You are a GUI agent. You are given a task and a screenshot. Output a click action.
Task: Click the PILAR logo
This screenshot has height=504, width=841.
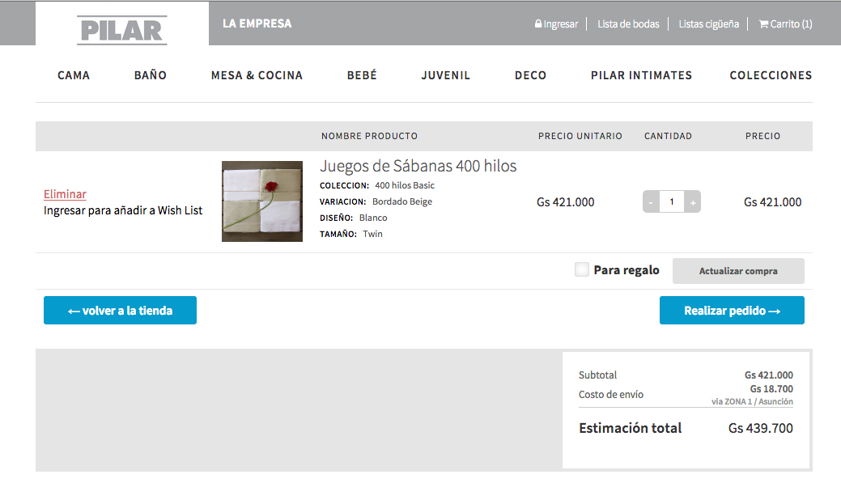tap(122, 30)
